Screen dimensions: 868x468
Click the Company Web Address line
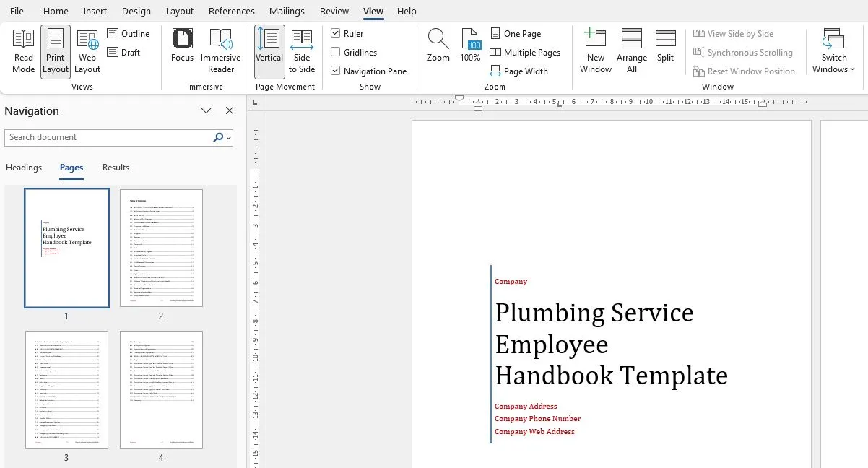535,432
